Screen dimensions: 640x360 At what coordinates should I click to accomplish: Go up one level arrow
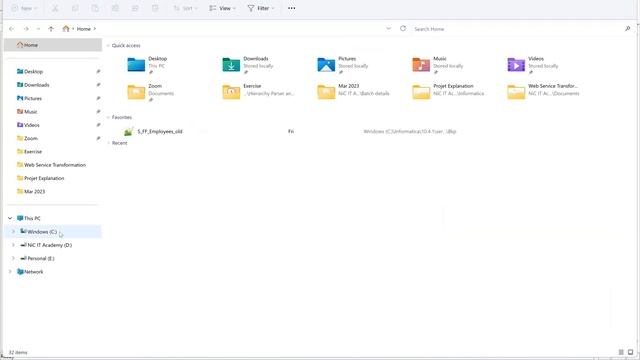(x=51, y=29)
